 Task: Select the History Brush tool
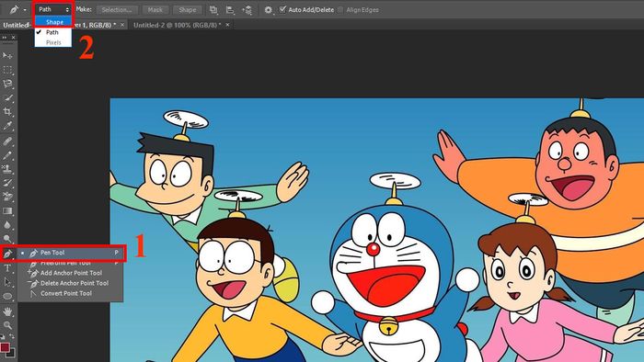click(x=7, y=183)
